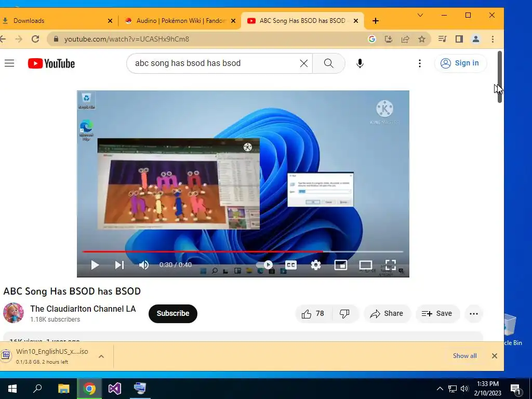The height and width of the screenshot is (399, 532).
Task: Expand download item options chevron
Action: point(101,356)
